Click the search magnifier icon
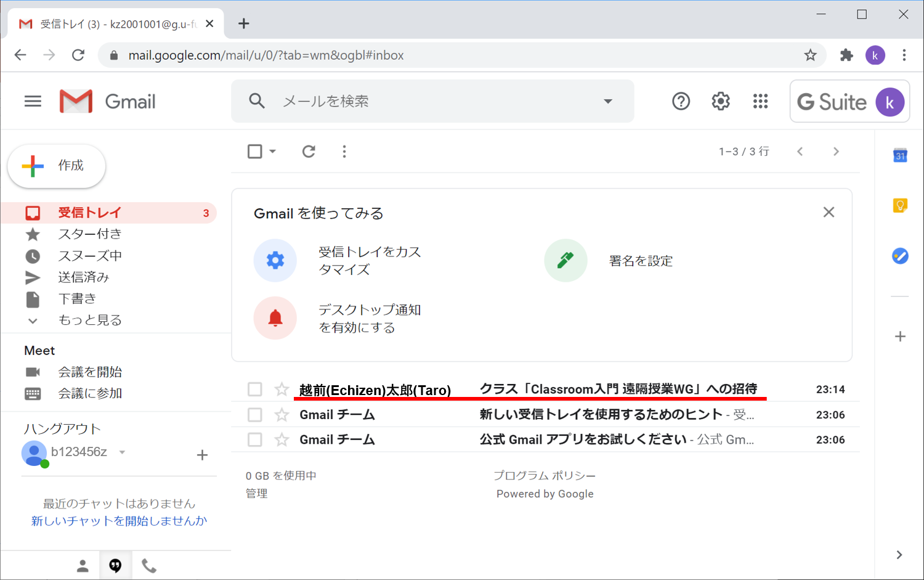Screen dimensions: 924x580 coord(257,101)
